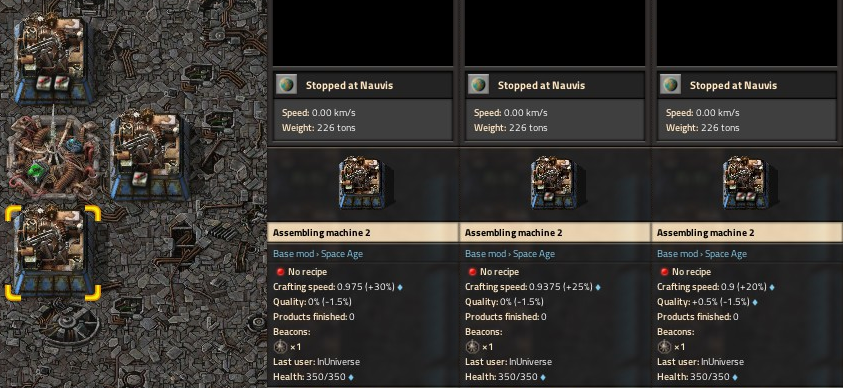Select the highlighted assembling machine with yellow brackets
The image size is (843, 388).
click(53, 253)
